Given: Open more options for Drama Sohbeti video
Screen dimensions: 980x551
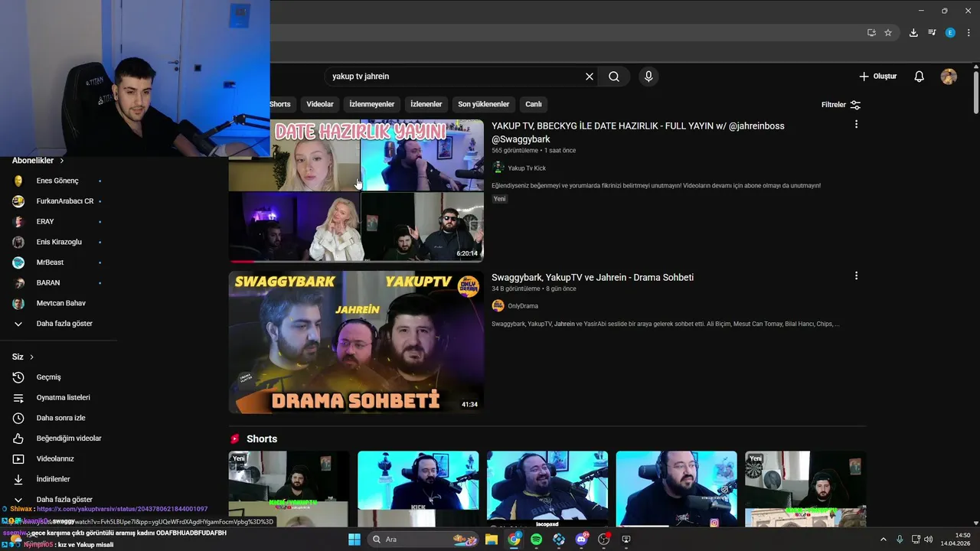Looking at the screenshot, I should coord(856,275).
